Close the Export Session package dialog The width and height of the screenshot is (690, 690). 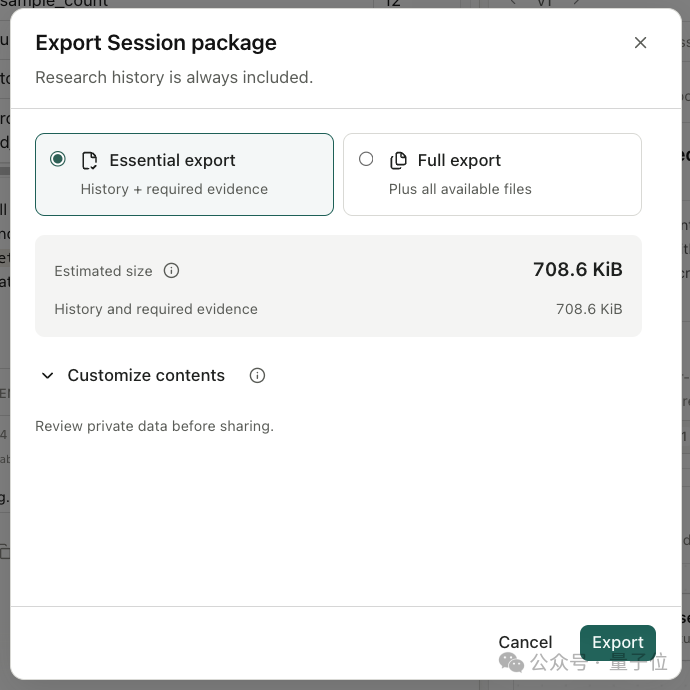click(x=640, y=43)
